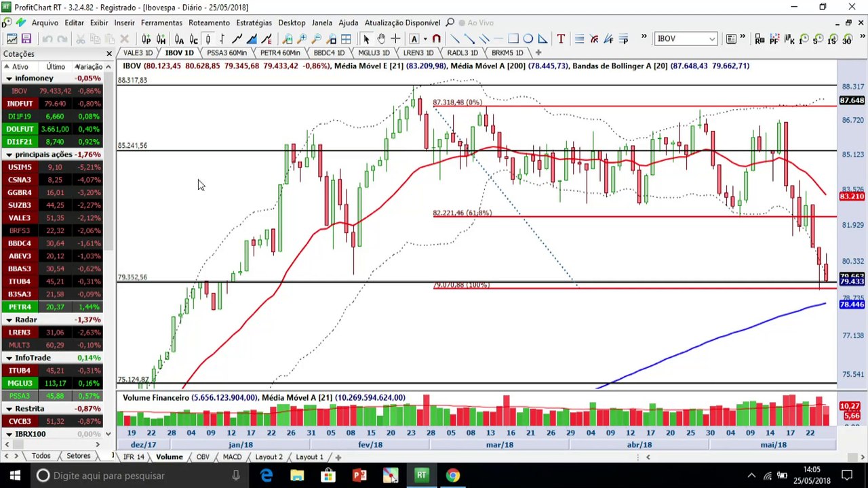This screenshot has height=488, width=868.
Task: Expand hidden drawing toolbar items chevron
Action: click(x=644, y=37)
